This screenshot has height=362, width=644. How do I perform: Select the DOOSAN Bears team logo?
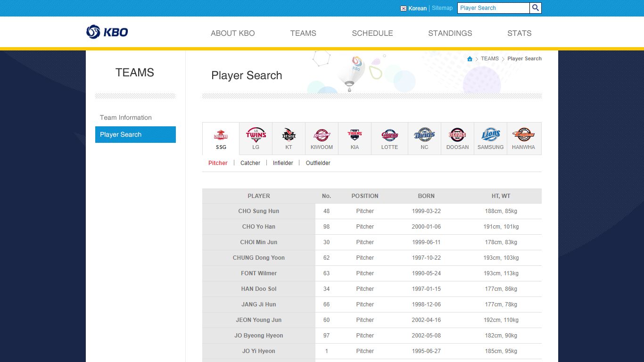point(457,135)
